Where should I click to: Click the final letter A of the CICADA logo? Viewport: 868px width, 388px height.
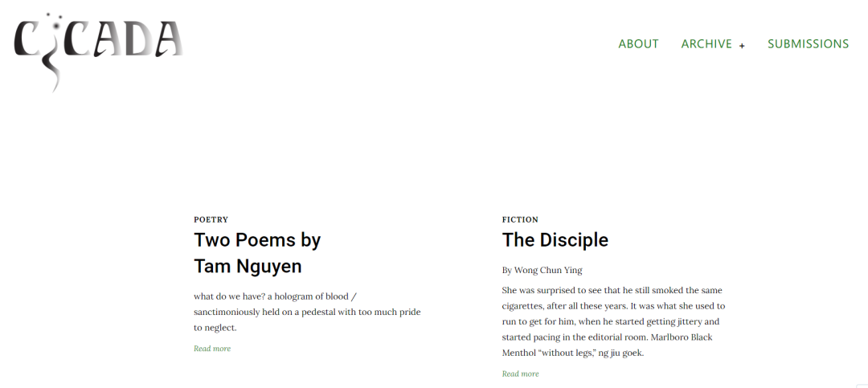click(169, 40)
